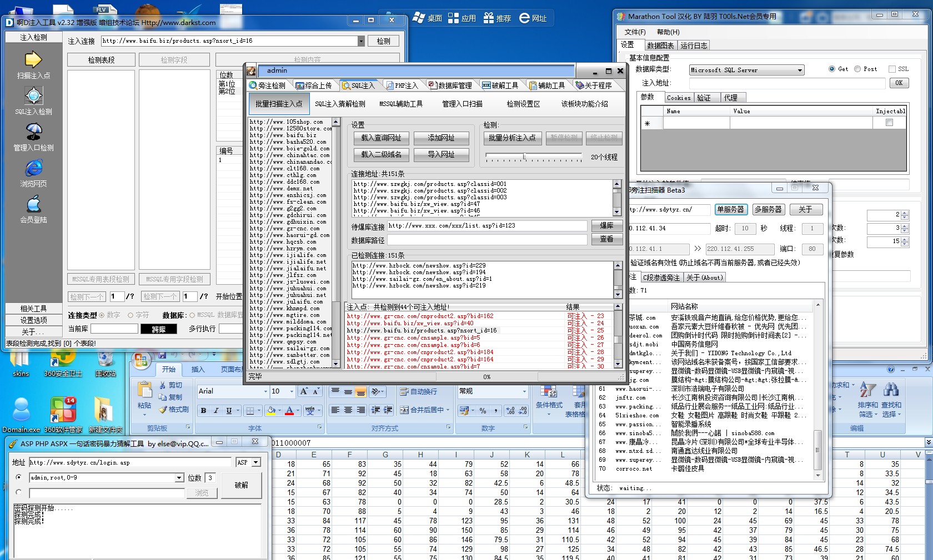Image resolution: width=933 pixels, height=560 pixels.
Task: Toggle Injectable checkbox in parameter row
Action: 889,123
